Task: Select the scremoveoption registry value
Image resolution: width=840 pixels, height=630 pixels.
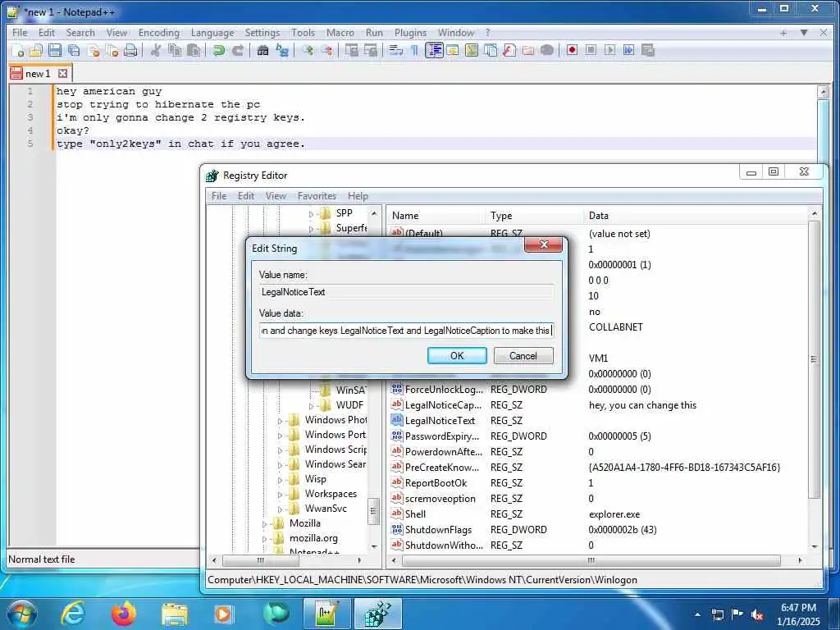Action: (x=440, y=499)
